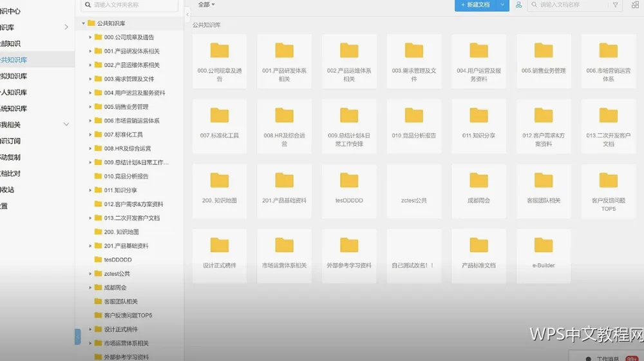The image size is (644, 361).
Task: Expand 007.标准化工具 in the folder tree
Action: (x=90, y=135)
